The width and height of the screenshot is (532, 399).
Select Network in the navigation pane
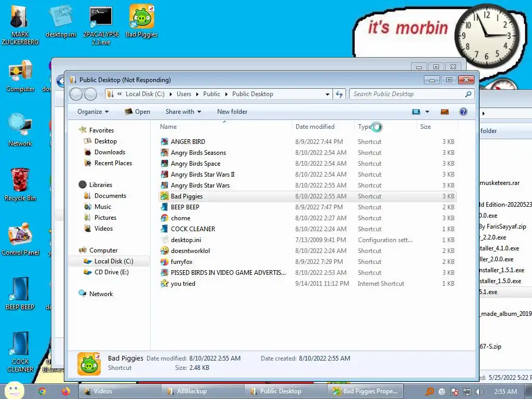click(x=101, y=294)
